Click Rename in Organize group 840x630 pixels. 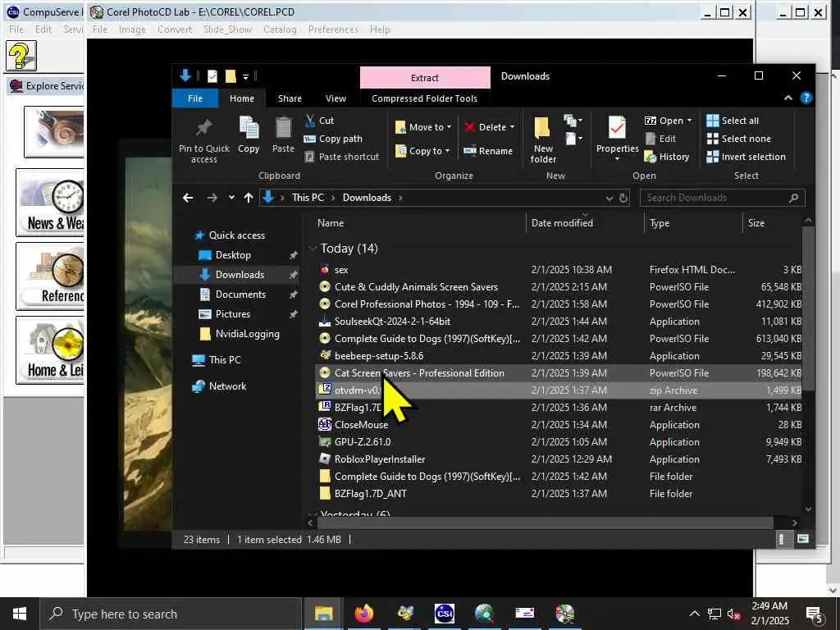(488, 151)
